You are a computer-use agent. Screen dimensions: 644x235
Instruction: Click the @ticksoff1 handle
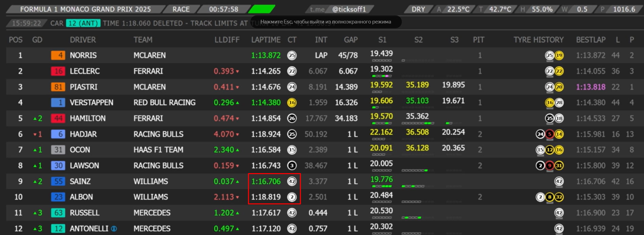click(x=349, y=9)
